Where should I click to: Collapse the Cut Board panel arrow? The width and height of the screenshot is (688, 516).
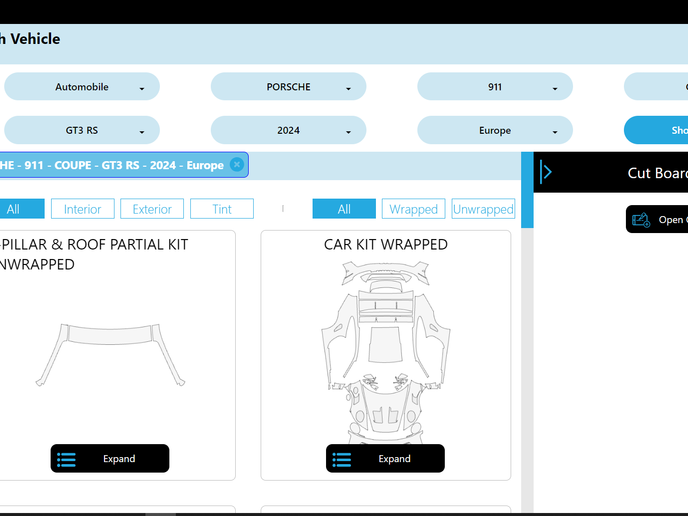[546, 172]
